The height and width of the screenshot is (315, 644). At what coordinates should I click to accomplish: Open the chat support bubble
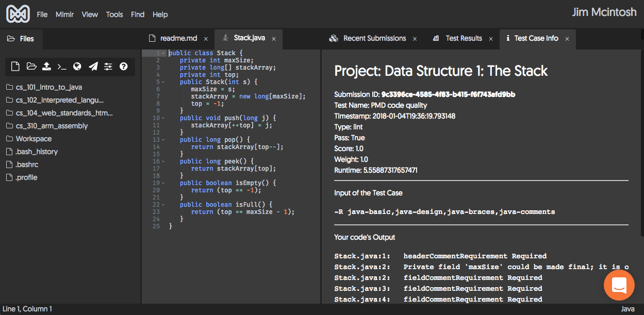click(x=619, y=285)
